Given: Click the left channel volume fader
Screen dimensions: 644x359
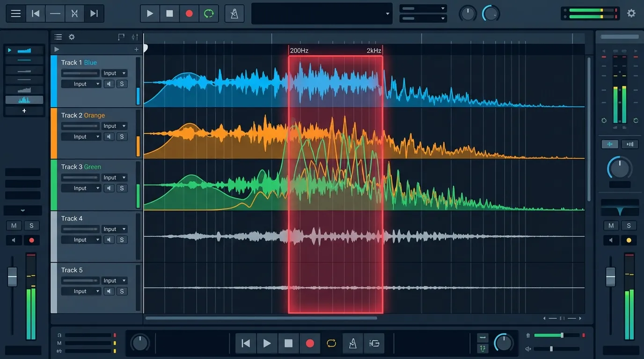Looking at the screenshot, I should pos(12,277).
